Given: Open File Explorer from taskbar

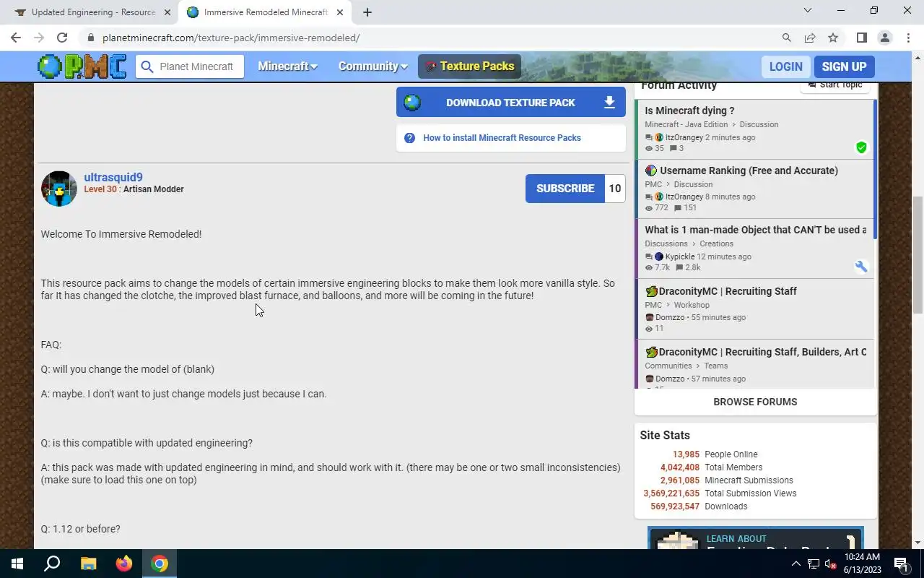Looking at the screenshot, I should click(x=88, y=564).
